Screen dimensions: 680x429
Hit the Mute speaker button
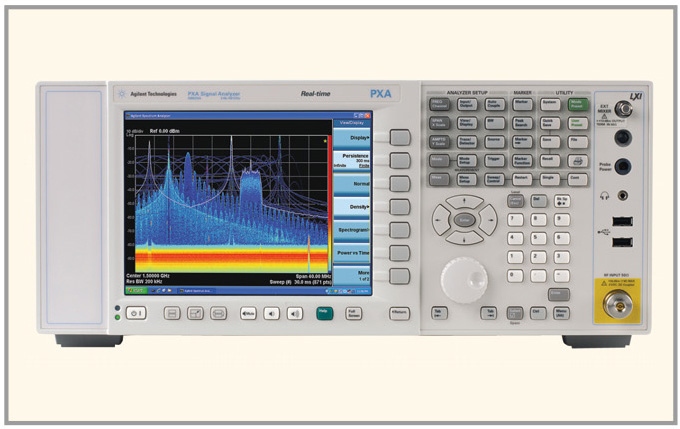[248, 313]
